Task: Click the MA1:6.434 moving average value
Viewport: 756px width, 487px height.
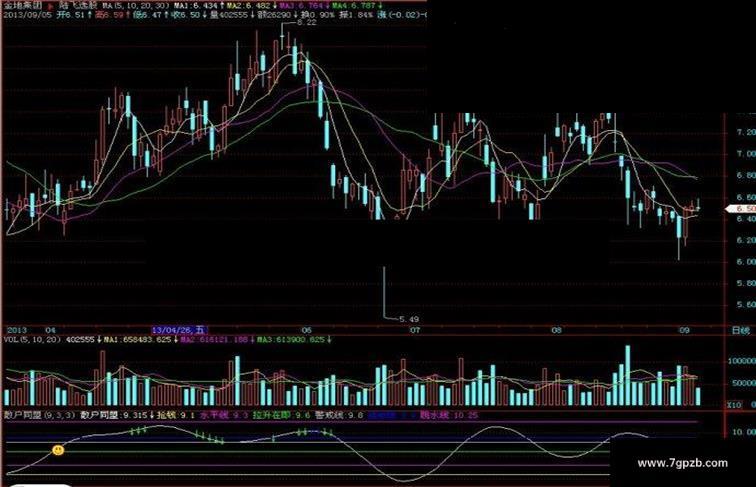Action: pos(198,6)
